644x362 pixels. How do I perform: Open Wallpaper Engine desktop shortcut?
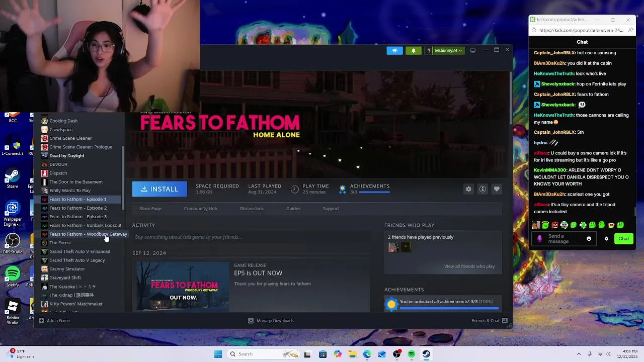click(x=13, y=214)
